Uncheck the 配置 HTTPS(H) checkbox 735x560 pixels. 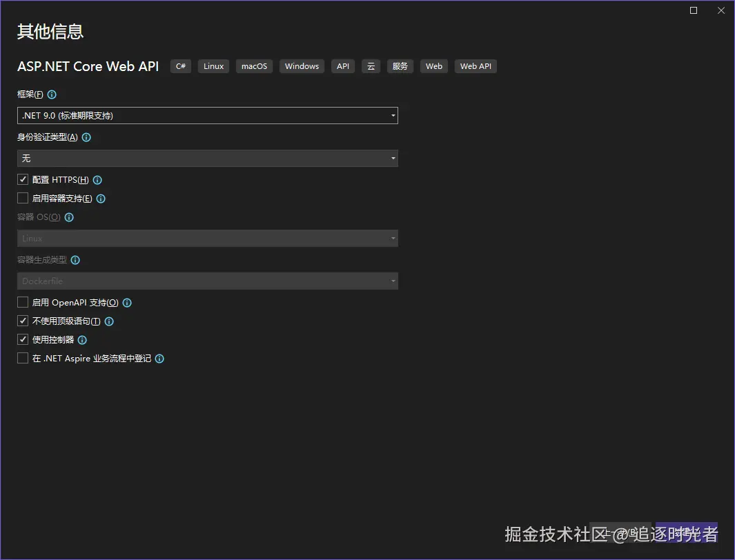pos(23,179)
